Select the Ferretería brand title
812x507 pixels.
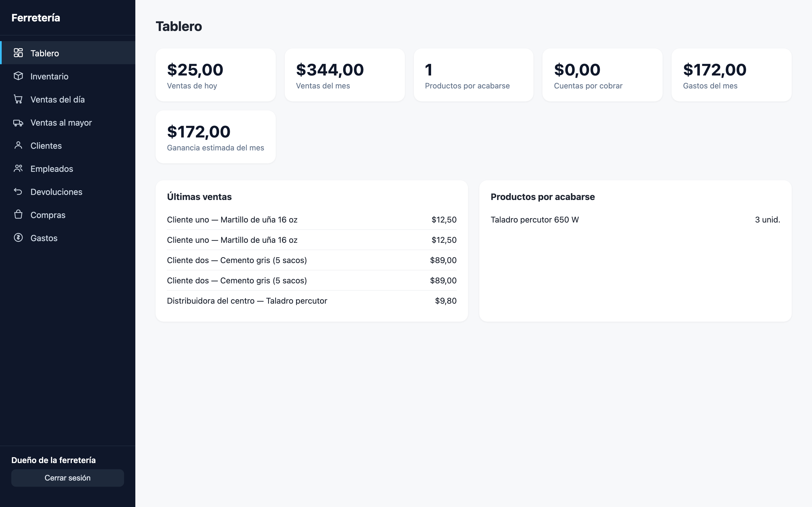(36, 18)
